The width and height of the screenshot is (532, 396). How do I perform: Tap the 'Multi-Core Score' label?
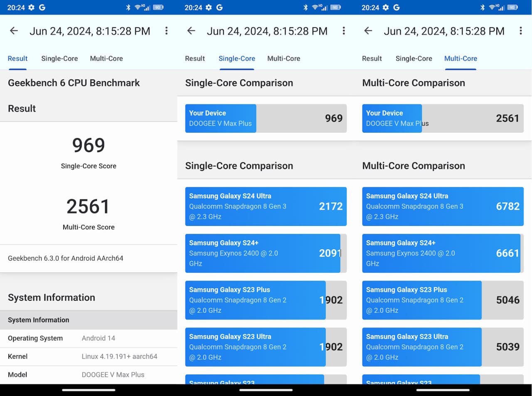click(89, 227)
